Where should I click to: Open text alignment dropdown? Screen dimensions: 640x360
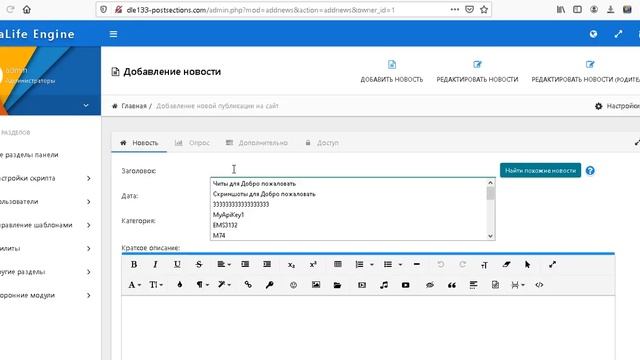click(x=224, y=264)
